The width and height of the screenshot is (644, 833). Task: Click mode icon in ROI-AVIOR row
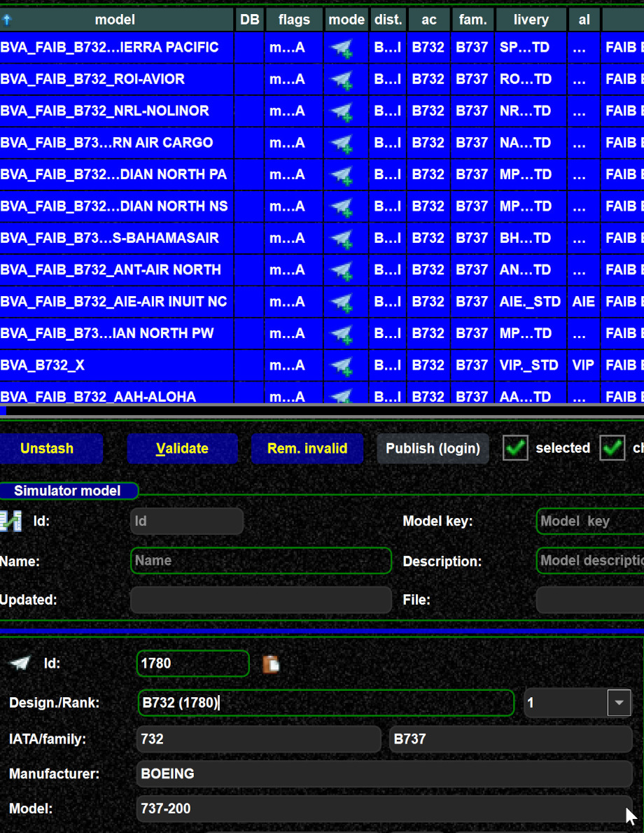coord(342,80)
